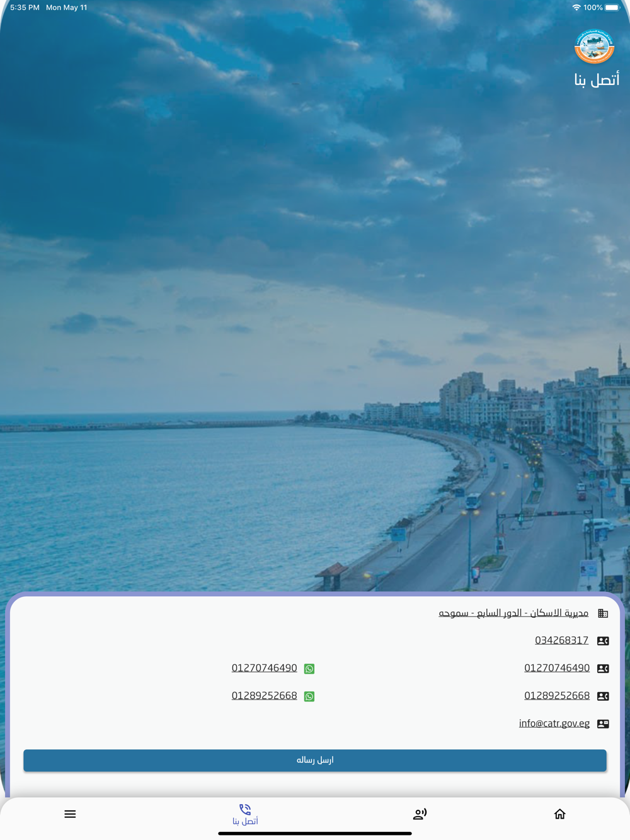Viewport: 630px width, 840px height.
Task: Call 01289252668 next to contact card icon
Action: 557,696
